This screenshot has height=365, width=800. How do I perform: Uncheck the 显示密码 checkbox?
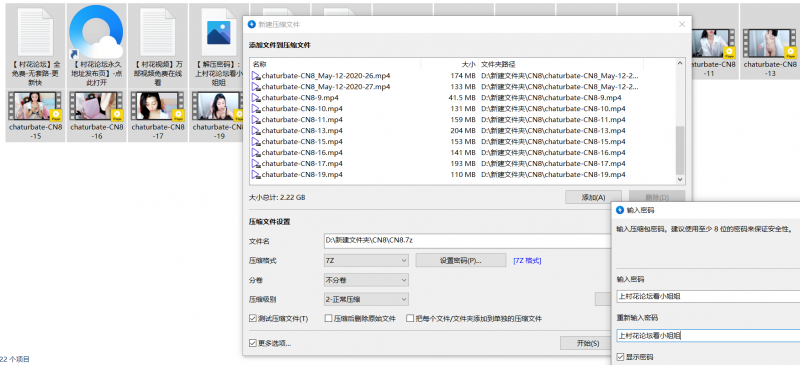[620, 357]
